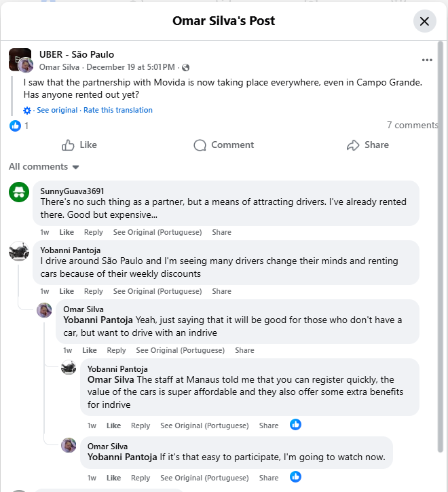Screen dimensions: 448x492
Task: Like Omar Silva's post
Action: 79,145
